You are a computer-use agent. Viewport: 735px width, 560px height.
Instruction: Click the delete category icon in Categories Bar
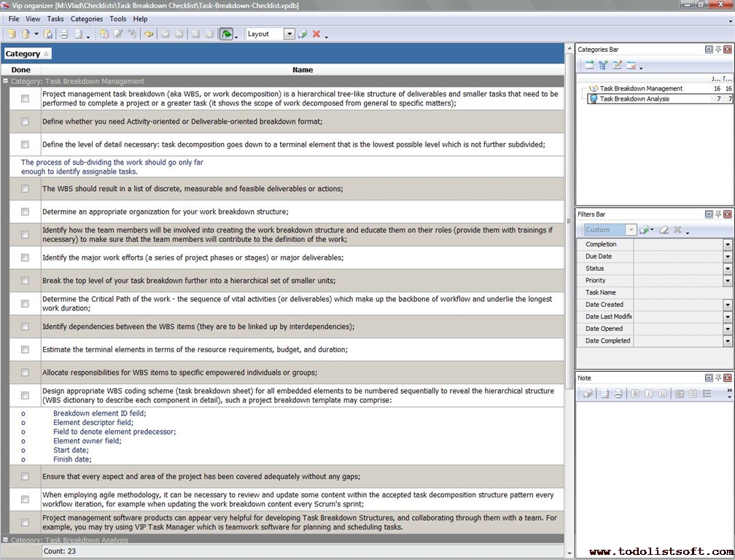coord(631,66)
